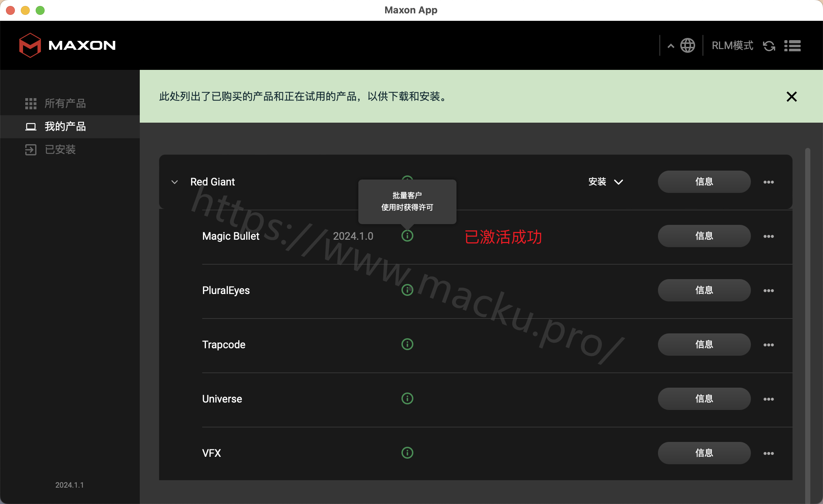
Task: Click the 2024.1.0 version number
Action: (353, 236)
